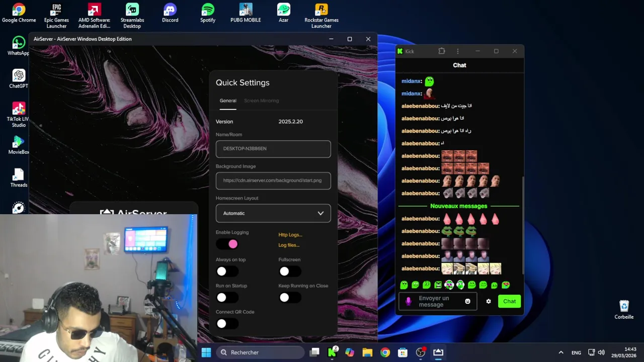Focus the Envoyer un message box
The height and width of the screenshot is (362, 644).
click(x=438, y=301)
